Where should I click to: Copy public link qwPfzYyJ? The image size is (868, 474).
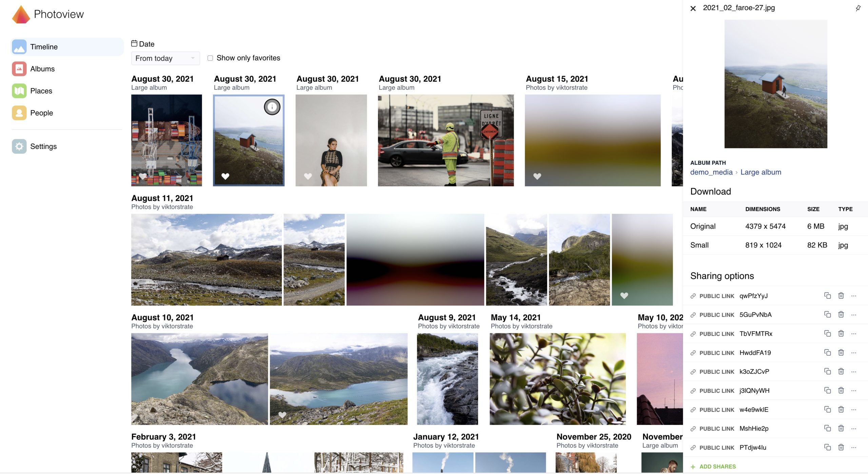(x=827, y=296)
